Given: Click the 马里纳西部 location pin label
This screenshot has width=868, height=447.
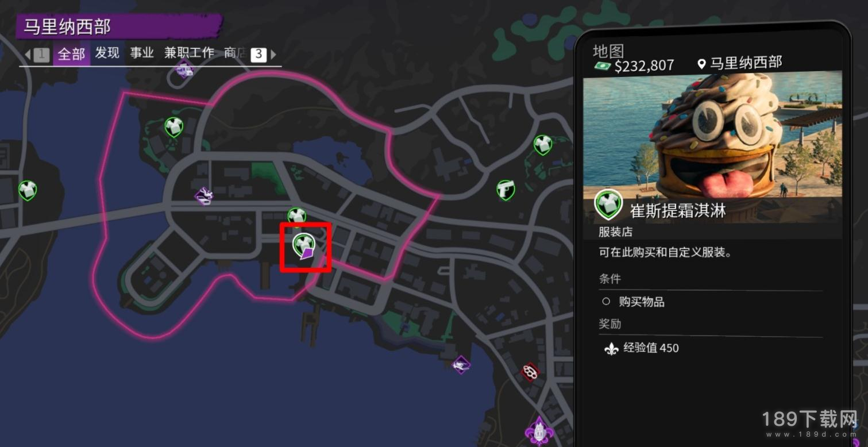Looking at the screenshot, I should click(x=746, y=63).
